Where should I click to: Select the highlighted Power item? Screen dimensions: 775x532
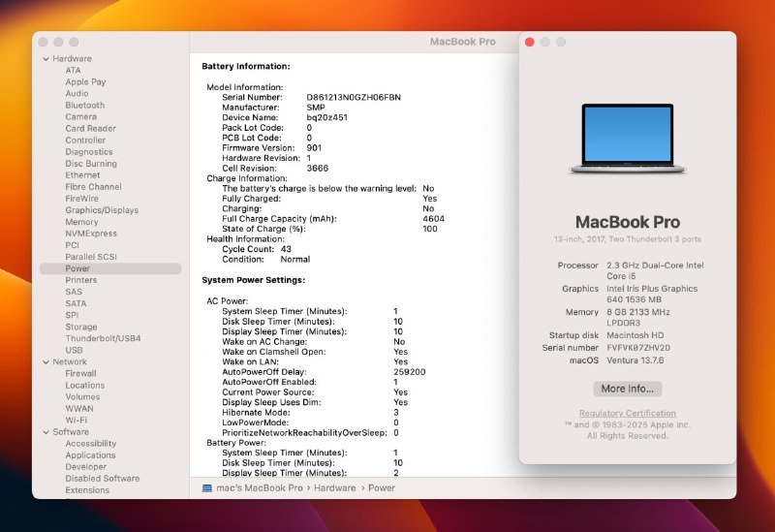pyautogui.click(x=110, y=268)
